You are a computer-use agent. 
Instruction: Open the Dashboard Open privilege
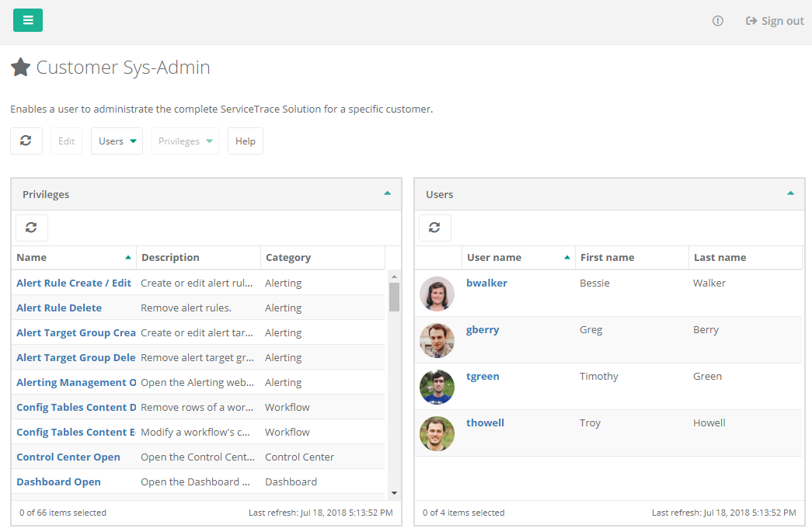click(58, 482)
